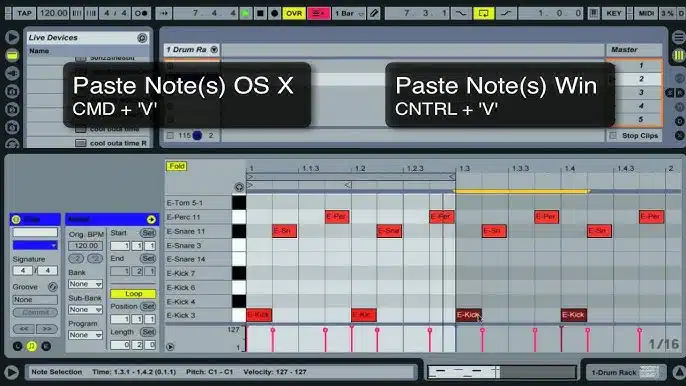Toggle the Draw Mode pencil icon
Viewport: 686px width, 386px height.
(374, 13)
